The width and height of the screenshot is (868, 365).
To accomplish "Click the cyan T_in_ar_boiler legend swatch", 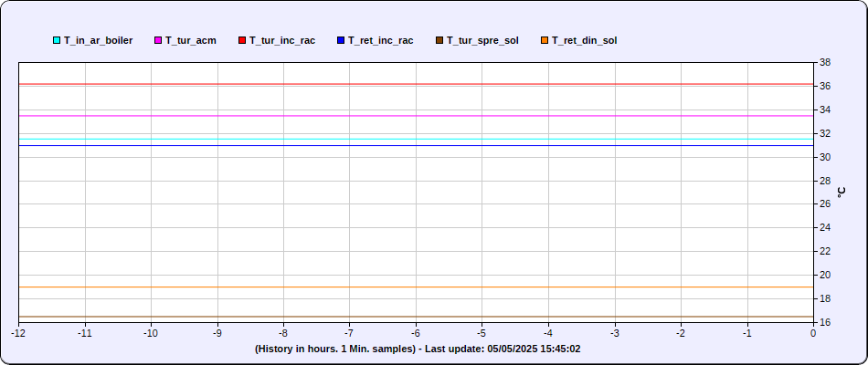I will [57, 41].
